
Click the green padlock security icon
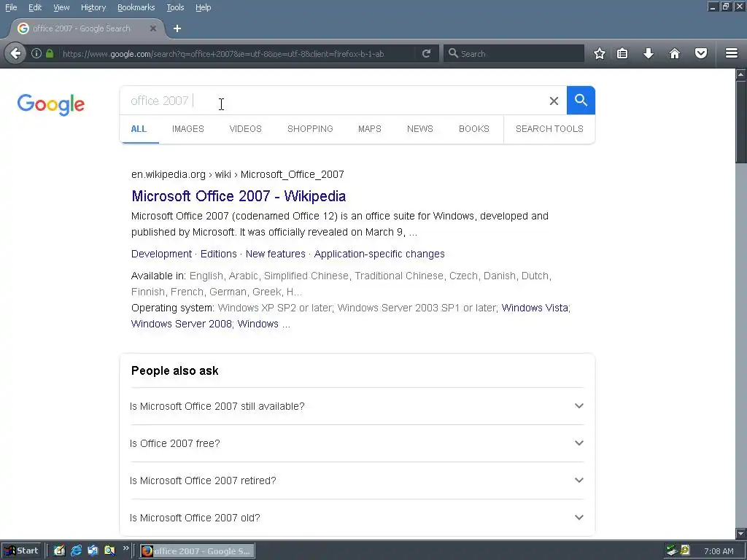[x=50, y=53]
